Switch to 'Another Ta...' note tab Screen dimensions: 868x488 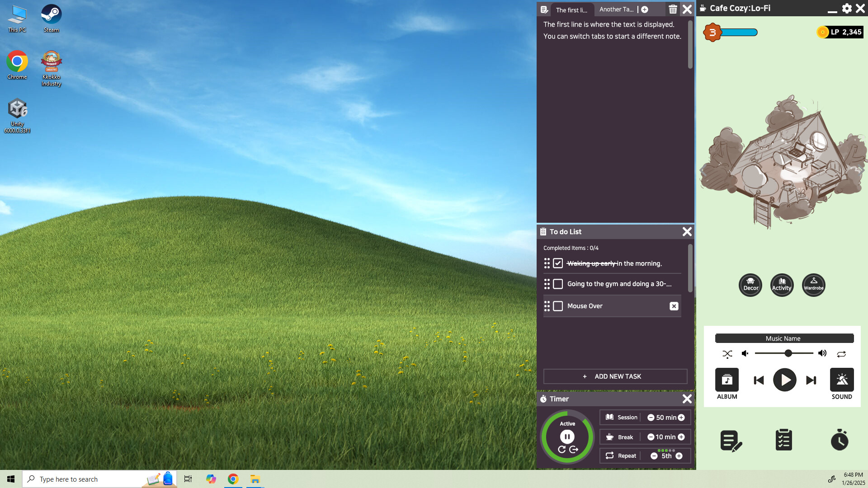coord(616,9)
